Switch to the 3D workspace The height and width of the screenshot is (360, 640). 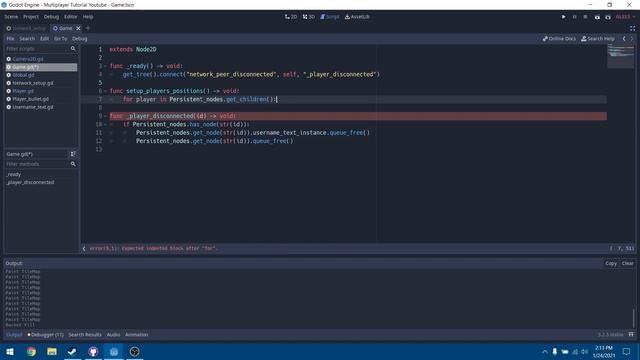[309, 17]
